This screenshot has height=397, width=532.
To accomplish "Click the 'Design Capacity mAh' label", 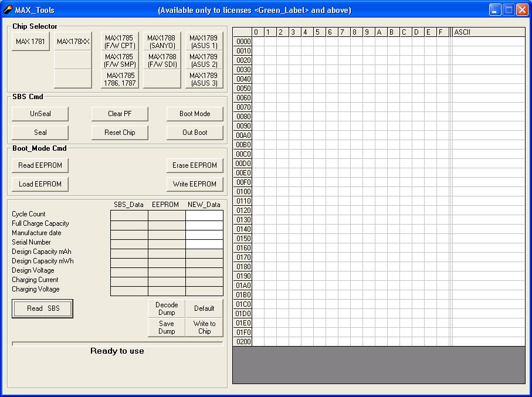I will click(42, 252).
